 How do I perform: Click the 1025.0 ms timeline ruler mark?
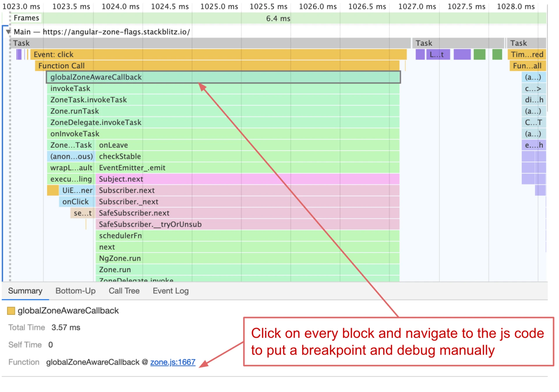(x=219, y=6)
